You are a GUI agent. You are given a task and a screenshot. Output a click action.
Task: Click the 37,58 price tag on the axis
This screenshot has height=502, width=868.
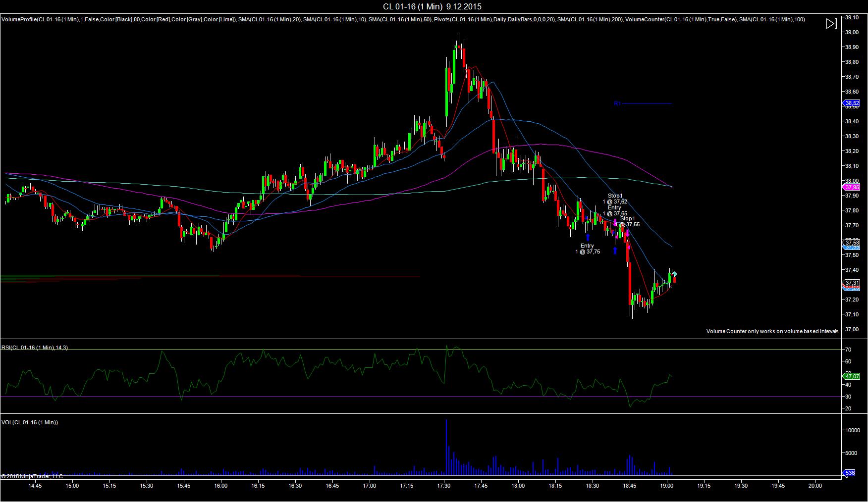pos(852,243)
